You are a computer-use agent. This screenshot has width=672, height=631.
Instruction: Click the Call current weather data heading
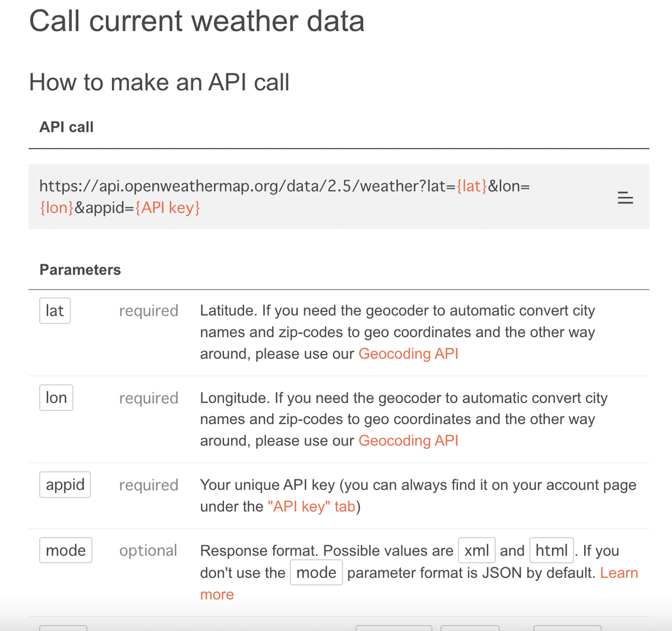197,21
